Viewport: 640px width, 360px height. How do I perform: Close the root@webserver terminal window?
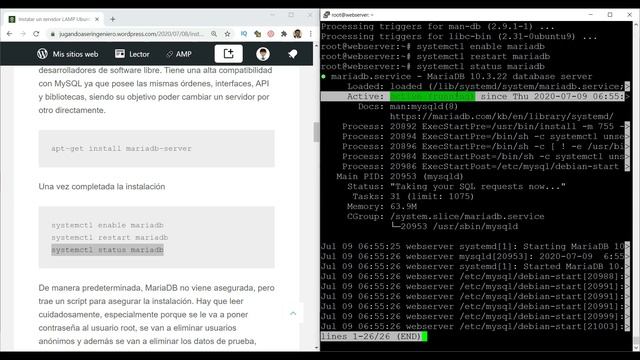coord(629,15)
